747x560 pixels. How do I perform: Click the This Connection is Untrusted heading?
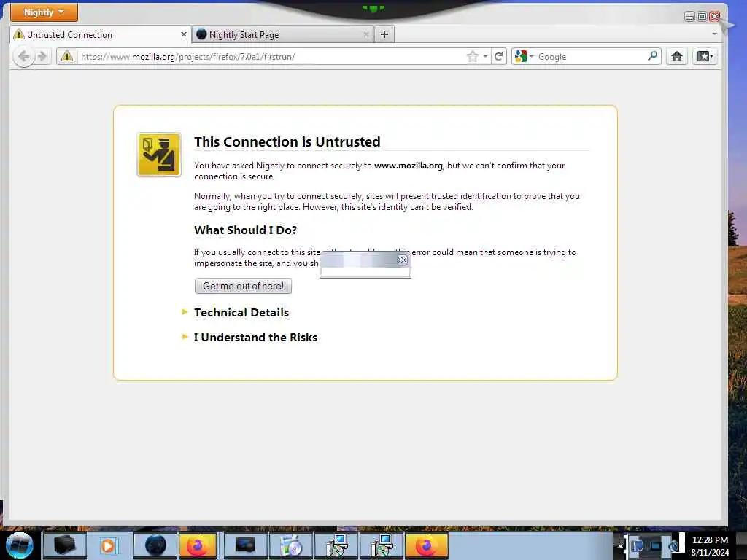click(287, 142)
